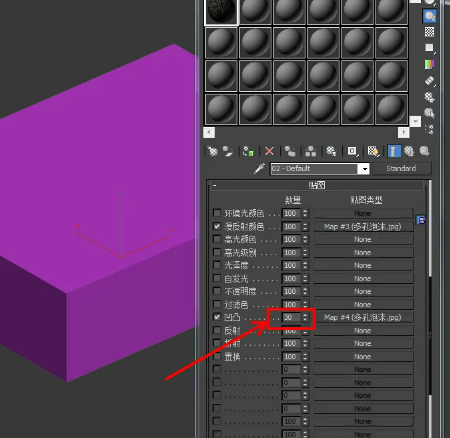Open the 02 - Default material name dropdown
The image size is (450, 438).
tap(365, 169)
